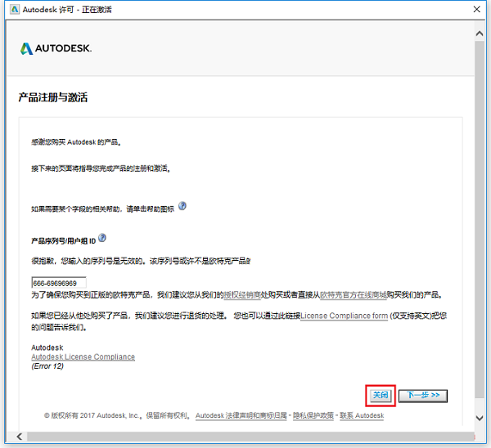Click the 感谢您购买 Autodesk 的产品 text

coord(76,142)
